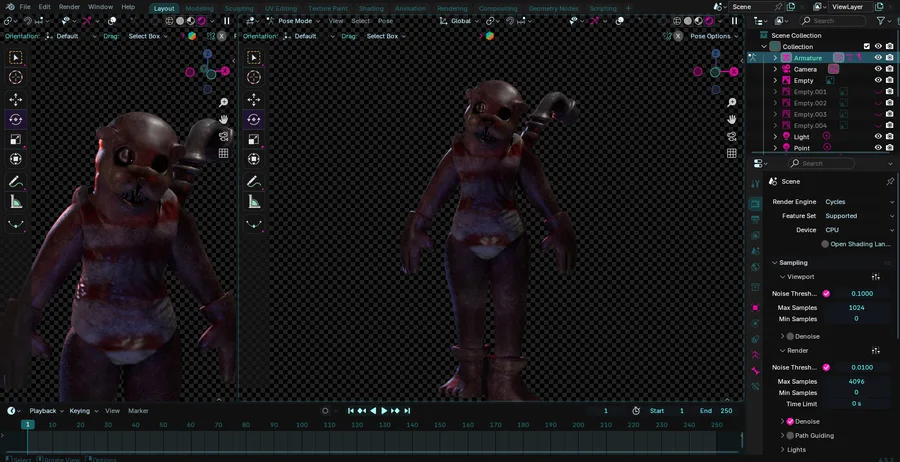Select the Scale tool in left viewport
Viewport: 900px width, 462px height.
pyautogui.click(x=16, y=139)
